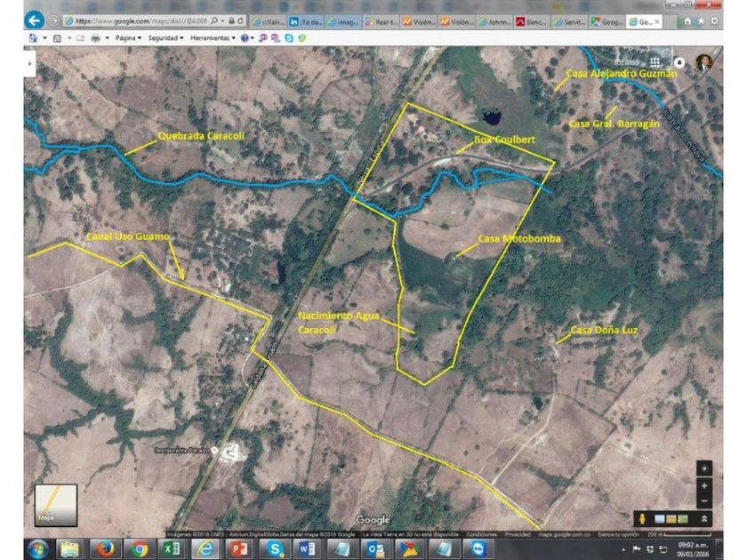
Task: Switch to Mapa view thumbnail
Action: (x=55, y=505)
